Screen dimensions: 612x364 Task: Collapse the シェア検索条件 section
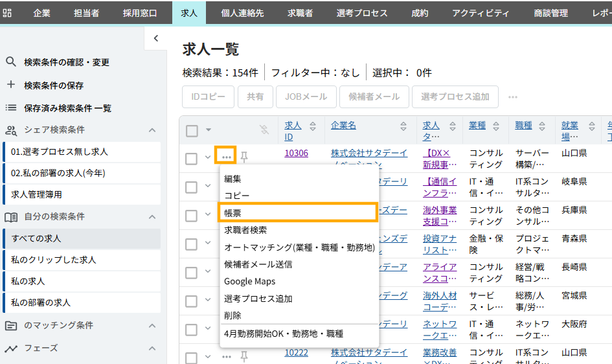point(152,130)
